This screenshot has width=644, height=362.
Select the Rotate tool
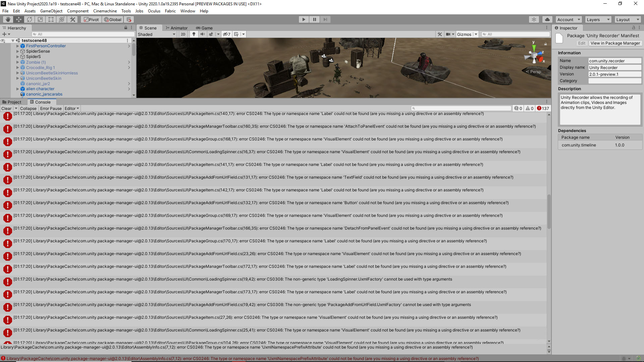[x=30, y=19]
